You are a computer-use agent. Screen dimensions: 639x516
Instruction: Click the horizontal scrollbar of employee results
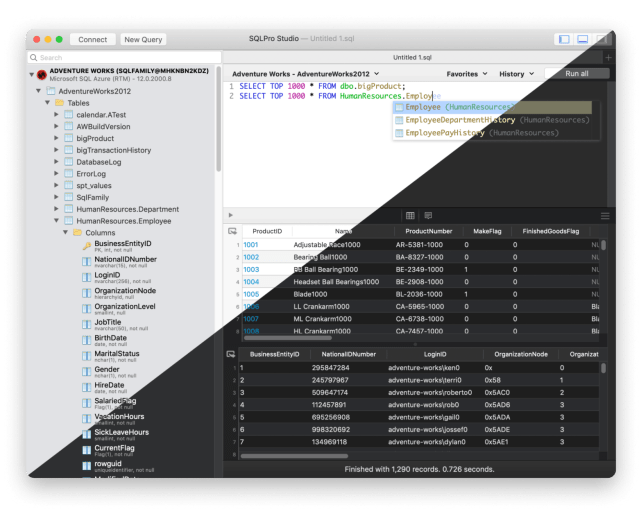(x=294, y=456)
